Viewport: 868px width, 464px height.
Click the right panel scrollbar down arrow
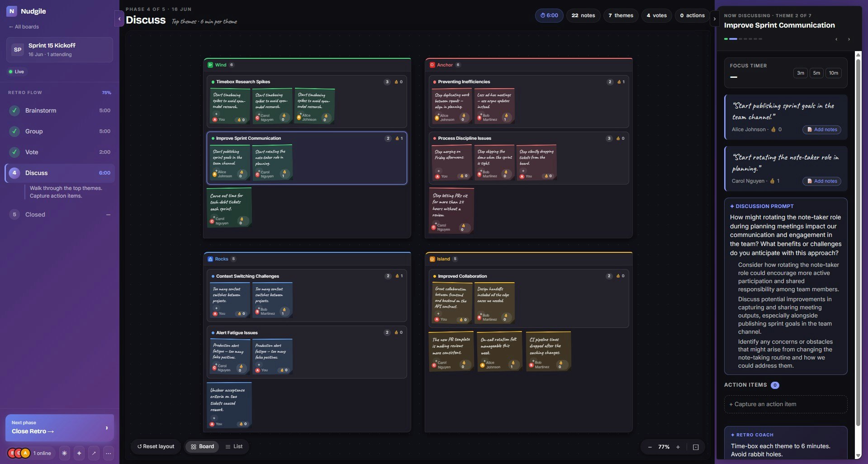click(858, 455)
